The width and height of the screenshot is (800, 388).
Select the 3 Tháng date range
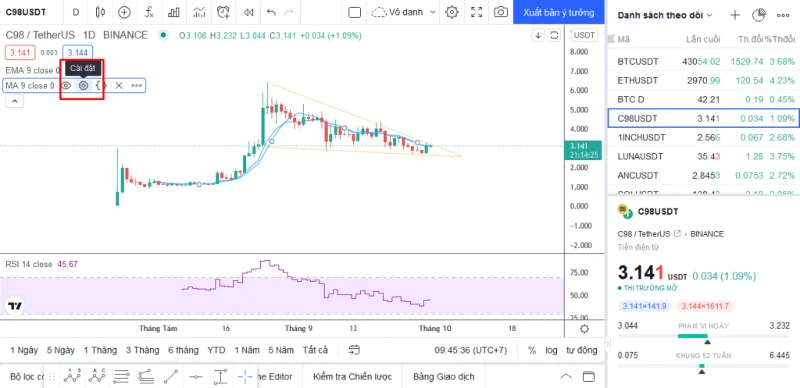click(143, 350)
